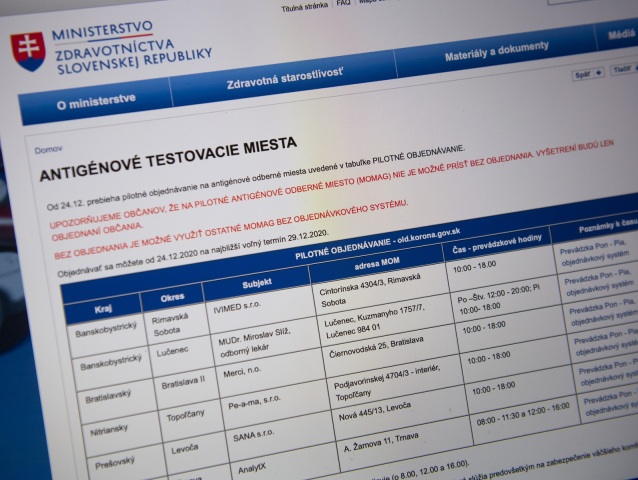This screenshot has width=638, height=480.
Task: Click the Subjekt column header
Action: click(x=257, y=284)
